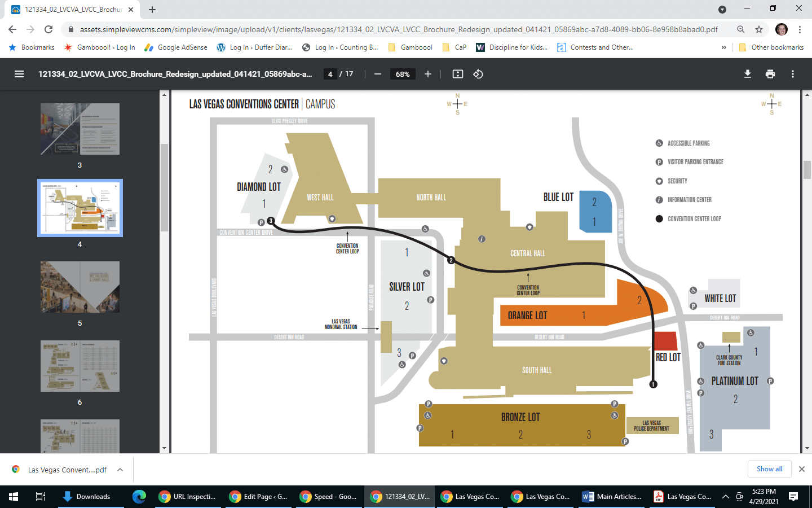Close the downloads bar
This screenshot has width=812, height=508.
pyautogui.click(x=801, y=469)
